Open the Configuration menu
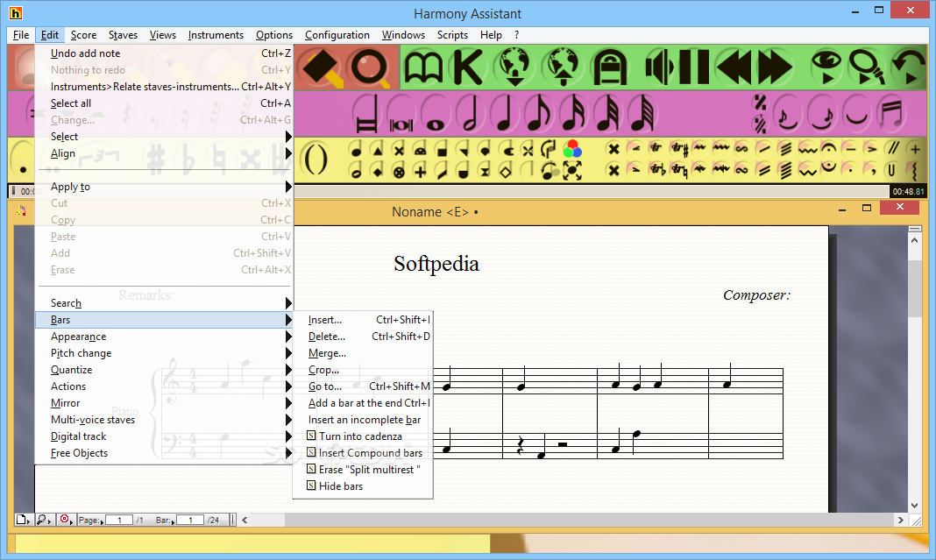This screenshot has width=936, height=560. [x=337, y=35]
